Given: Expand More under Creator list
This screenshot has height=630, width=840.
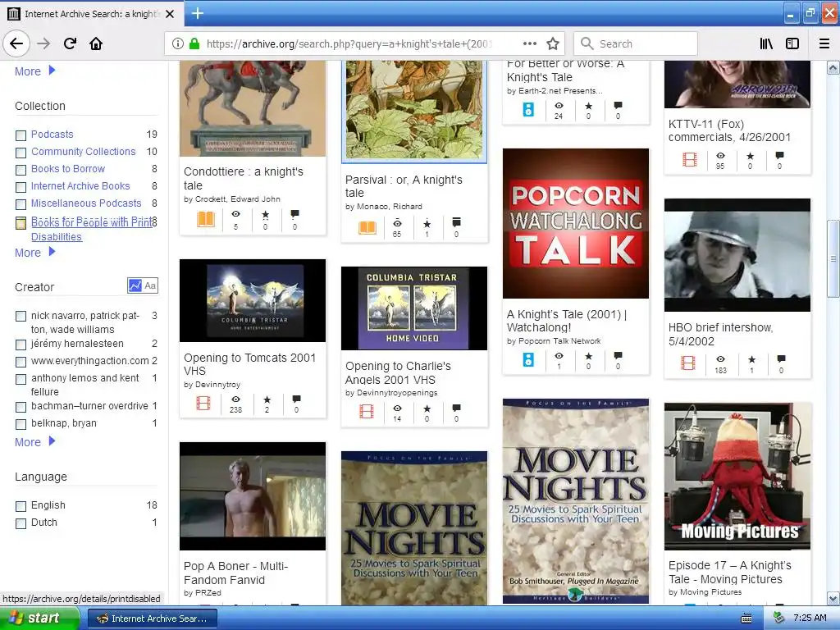Looking at the screenshot, I should pos(34,442).
